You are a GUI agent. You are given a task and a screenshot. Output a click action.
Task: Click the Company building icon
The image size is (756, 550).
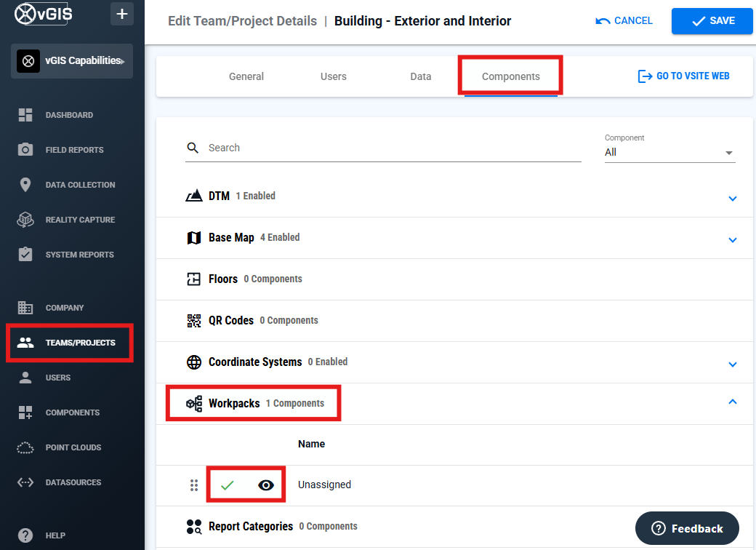tap(25, 307)
